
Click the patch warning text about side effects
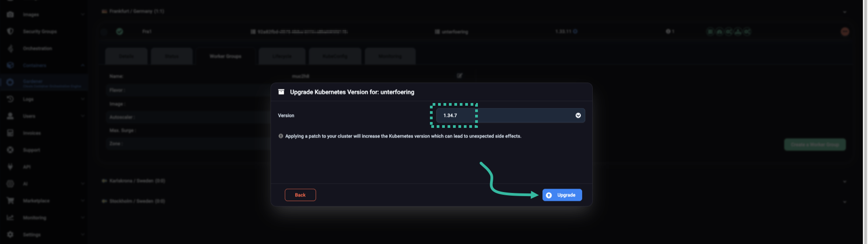coord(403,136)
